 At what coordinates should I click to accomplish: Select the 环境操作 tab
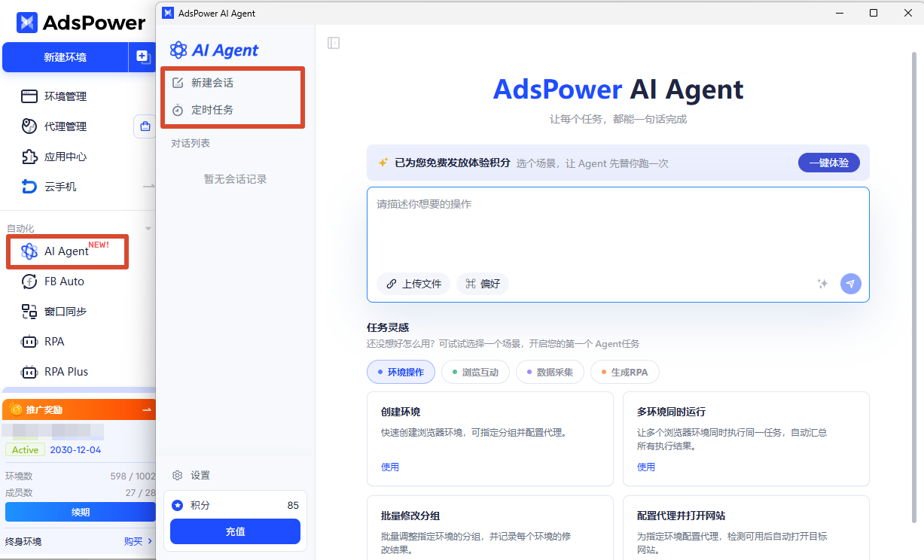click(401, 372)
